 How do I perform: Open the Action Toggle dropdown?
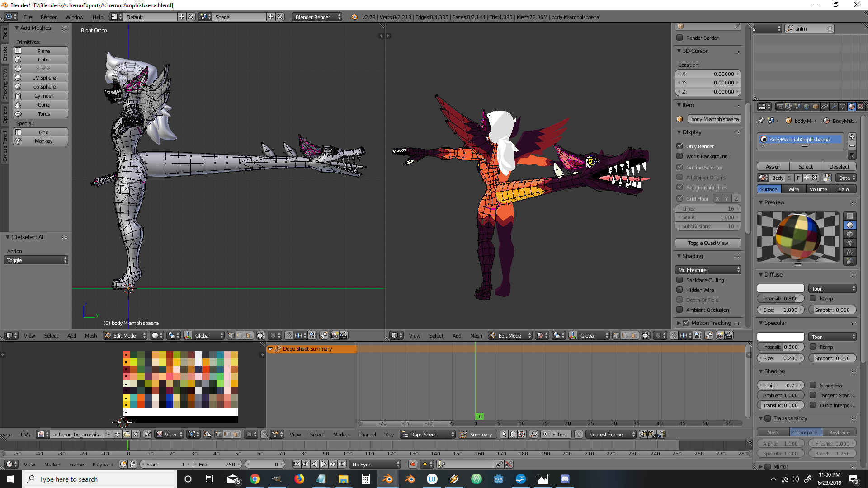pos(36,260)
